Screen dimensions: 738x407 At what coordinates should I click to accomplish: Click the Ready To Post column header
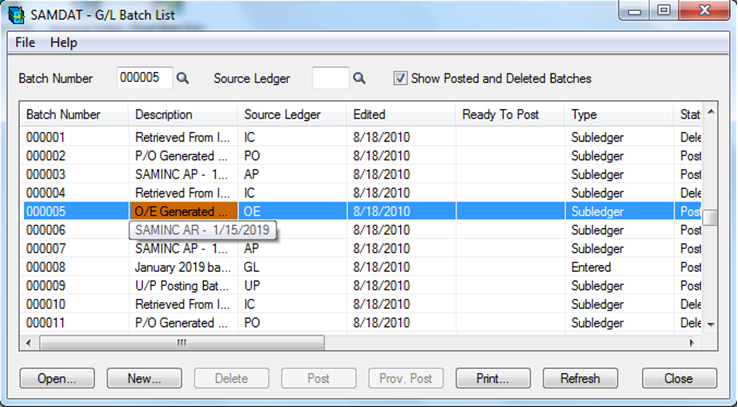pos(510,114)
